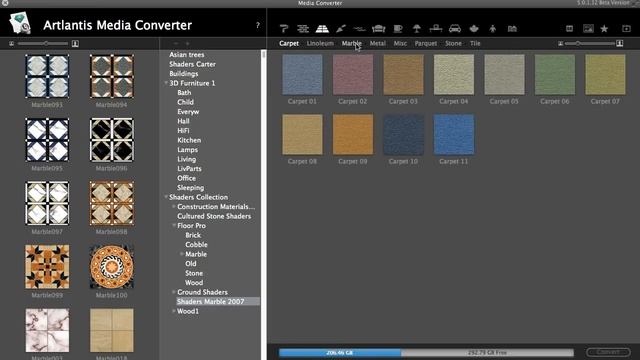Select the coffee cup objects category icon
Screen dimensions: 640x360
click(398, 29)
